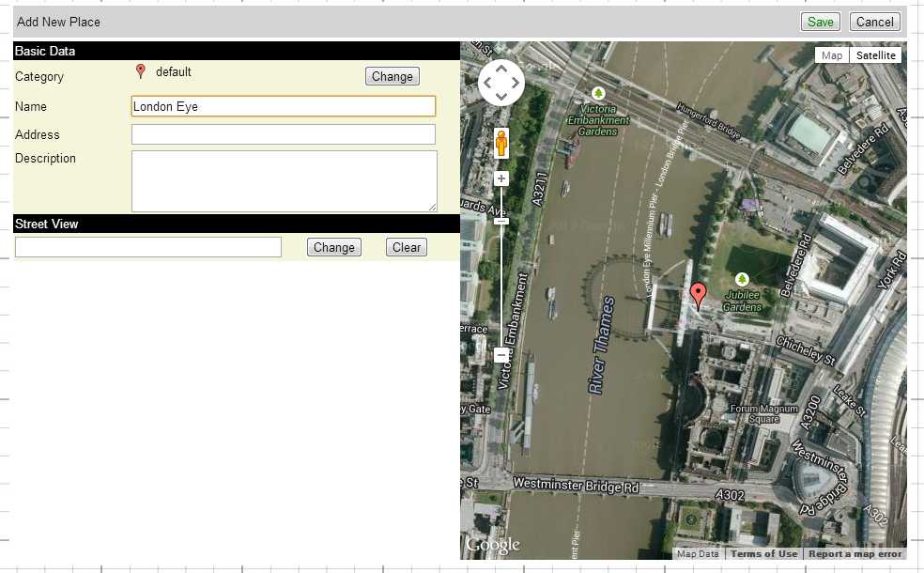Click the Westminster Bridge Rd label
This screenshot has height=573, width=924.
coord(576,485)
